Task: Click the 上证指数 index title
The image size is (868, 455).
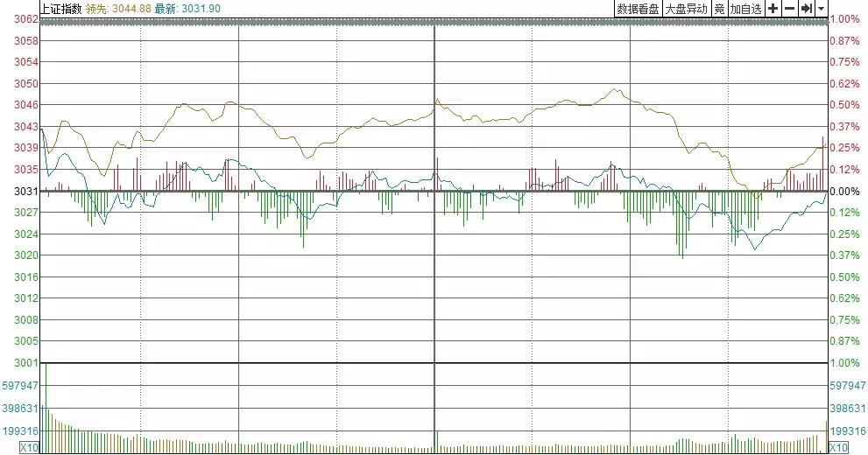Action: tap(61, 9)
